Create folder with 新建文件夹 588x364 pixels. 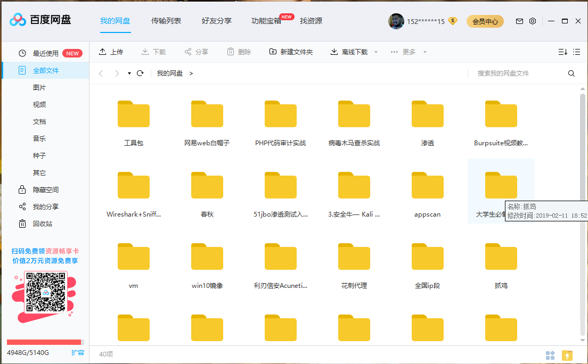291,52
